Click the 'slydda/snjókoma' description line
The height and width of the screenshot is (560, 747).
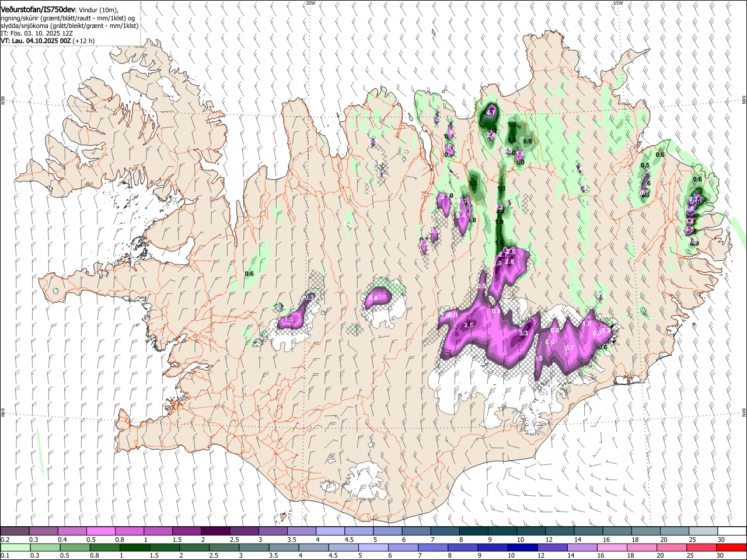(x=69, y=26)
